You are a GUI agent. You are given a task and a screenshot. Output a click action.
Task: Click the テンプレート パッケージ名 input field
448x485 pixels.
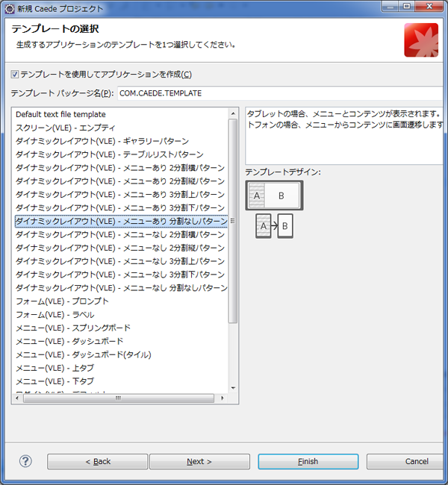pos(281,93)
